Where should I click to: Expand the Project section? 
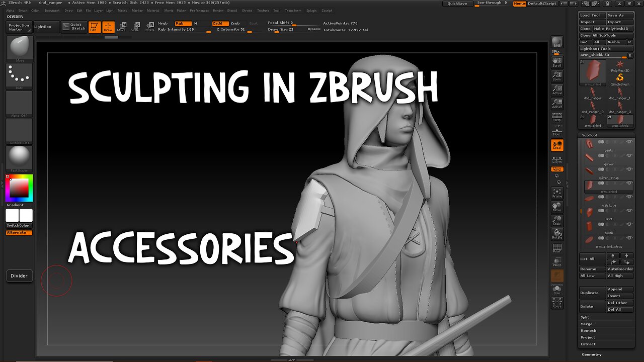[x=588, y=337]
